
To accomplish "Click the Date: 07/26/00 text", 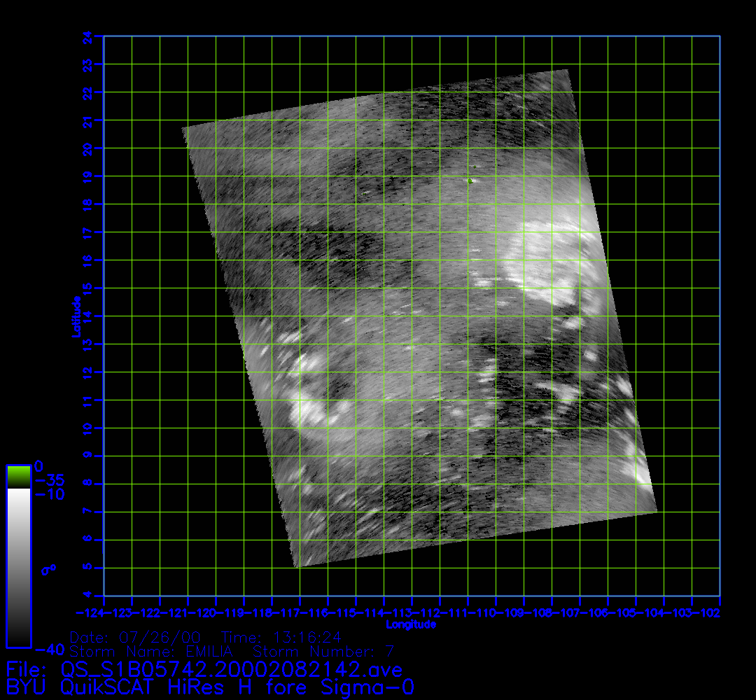I will [x=136, y=638].
